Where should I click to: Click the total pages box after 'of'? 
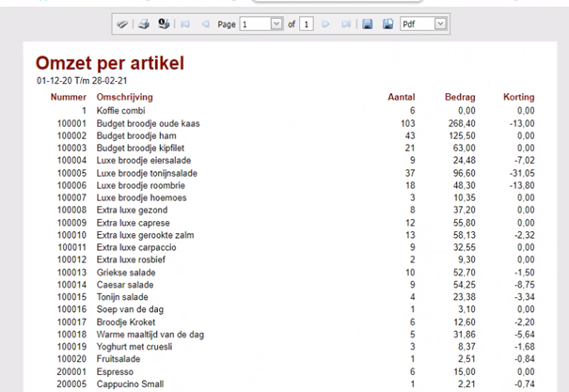[307, 24]
